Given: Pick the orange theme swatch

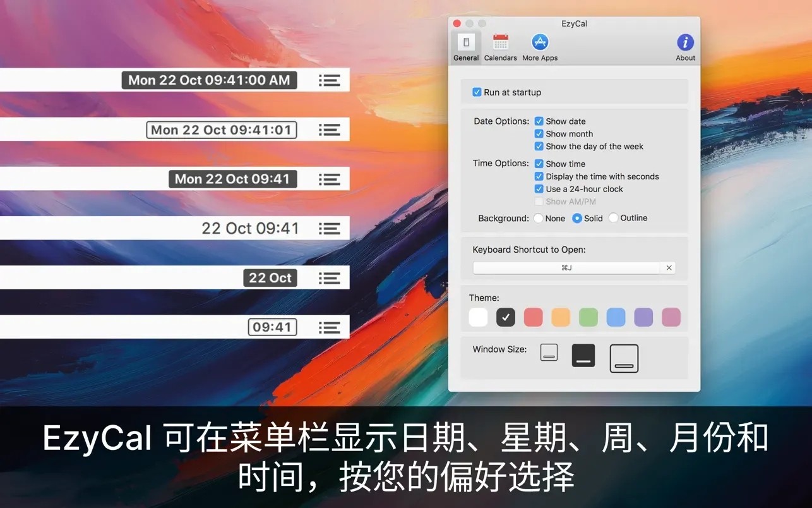Looking at the screenshot, I should (561, 317).
